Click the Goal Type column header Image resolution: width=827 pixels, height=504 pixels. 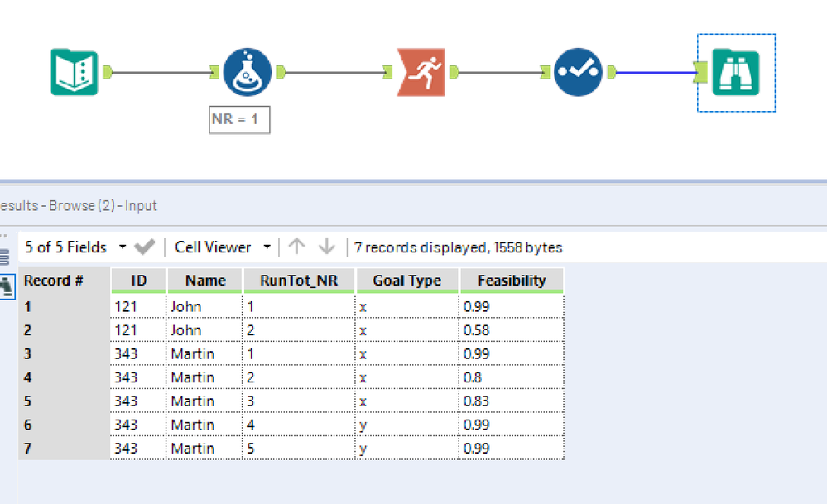tap(407, 281)
